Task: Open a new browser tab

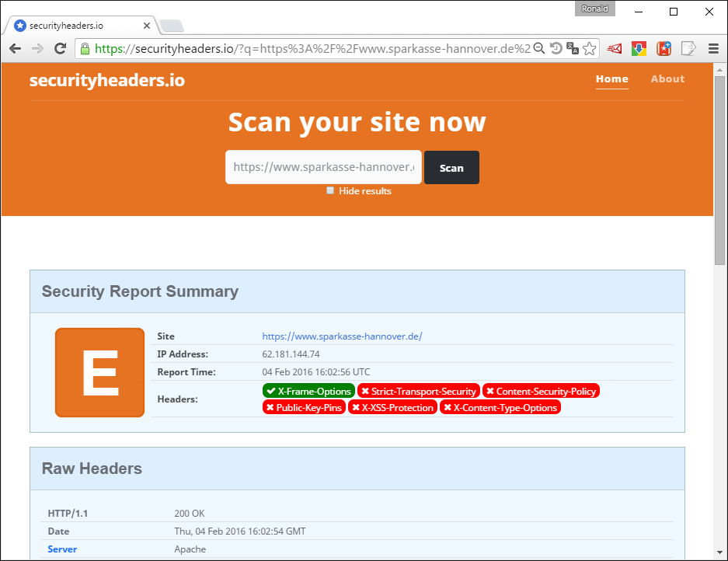Action: click(x=172, y=26)
